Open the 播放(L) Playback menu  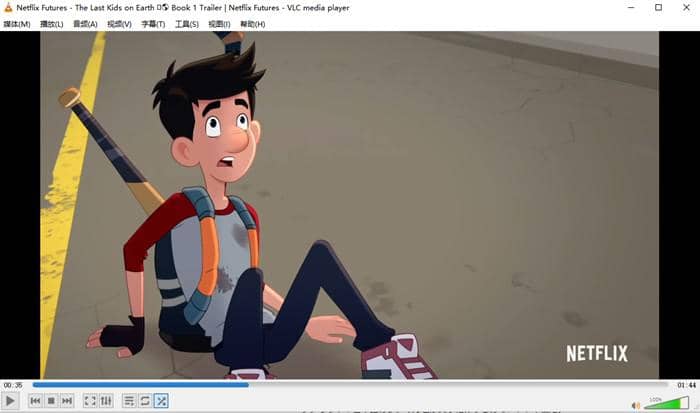pyautogui.click(x=51, y=24)
